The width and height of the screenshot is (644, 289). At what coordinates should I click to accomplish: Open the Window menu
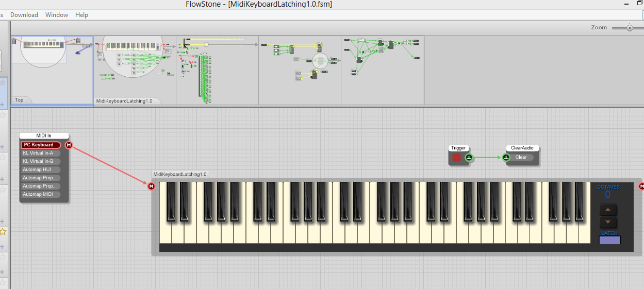point(57,15)
